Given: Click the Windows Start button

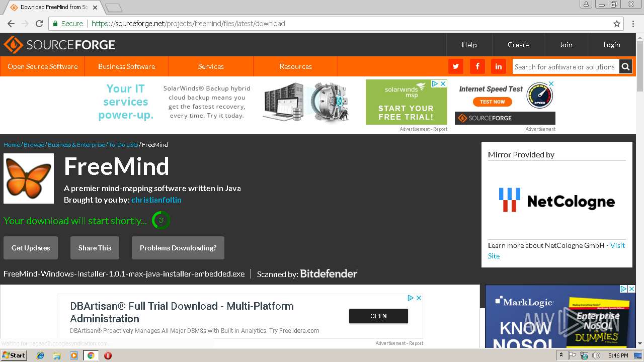Looking at the screenshot, I should pyautogui.click(x=14, y=355).
